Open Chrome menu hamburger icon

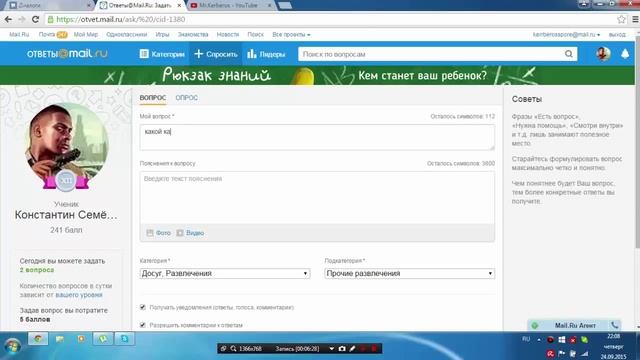[635, 19]
